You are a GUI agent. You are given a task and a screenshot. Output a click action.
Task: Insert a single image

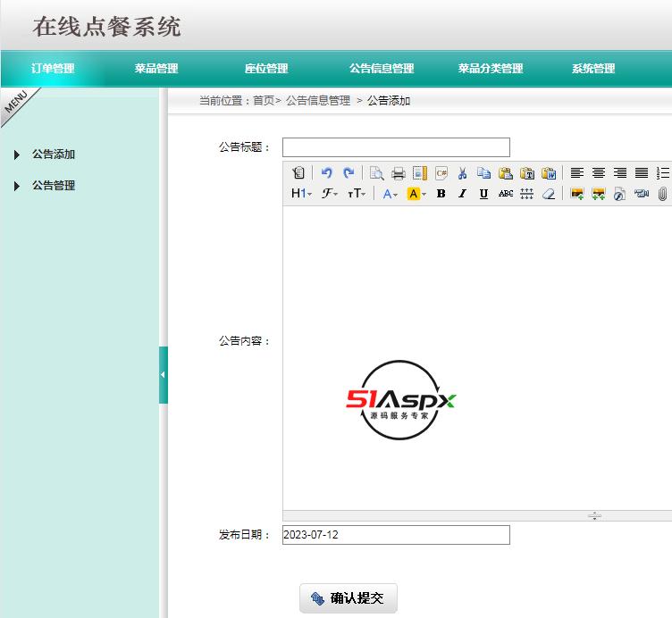pyautogui.click(x=577, y=194)
